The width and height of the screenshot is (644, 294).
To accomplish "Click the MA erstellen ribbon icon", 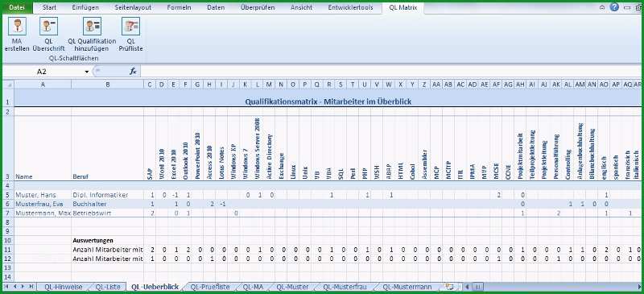I will pyautogui.click(x=17, y=27).
